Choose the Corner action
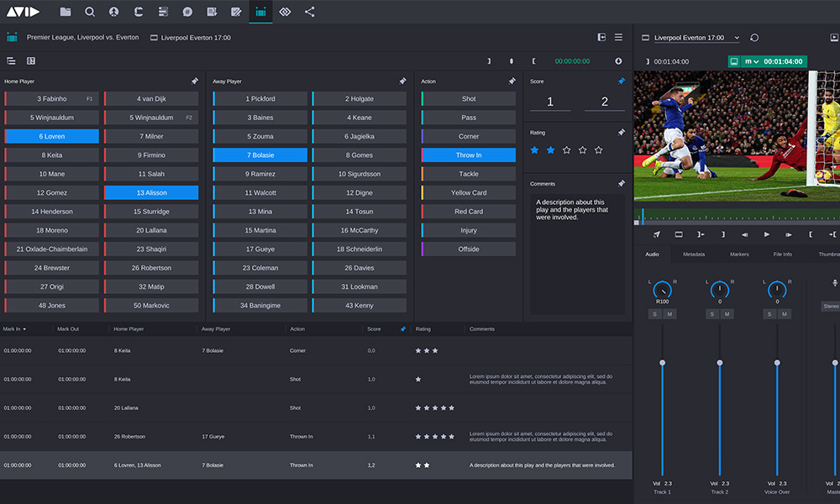This screenshot has height=504, width=840. point(469,136)
